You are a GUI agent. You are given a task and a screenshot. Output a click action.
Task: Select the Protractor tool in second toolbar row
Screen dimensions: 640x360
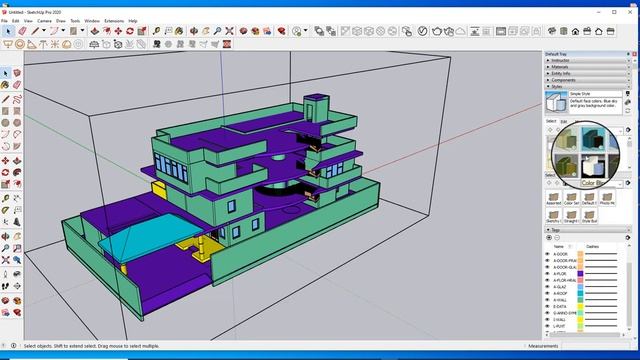click(x=31, y=44)
